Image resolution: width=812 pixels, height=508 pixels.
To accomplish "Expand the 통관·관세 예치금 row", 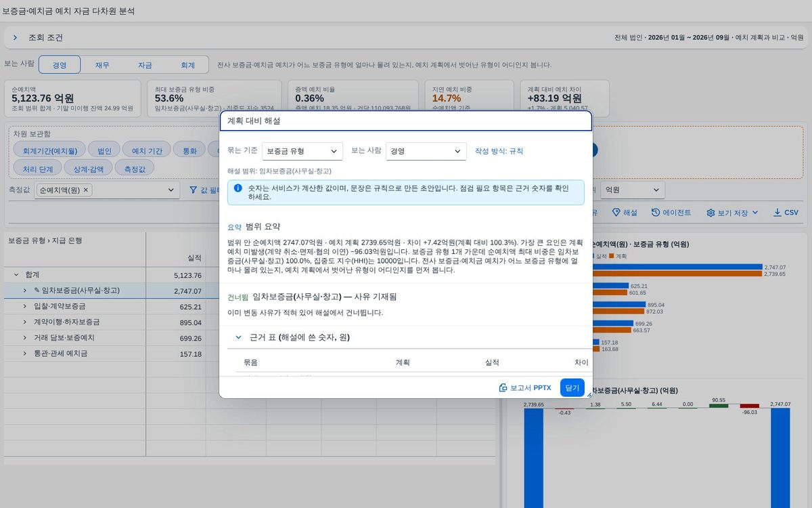I will point(26,354).
